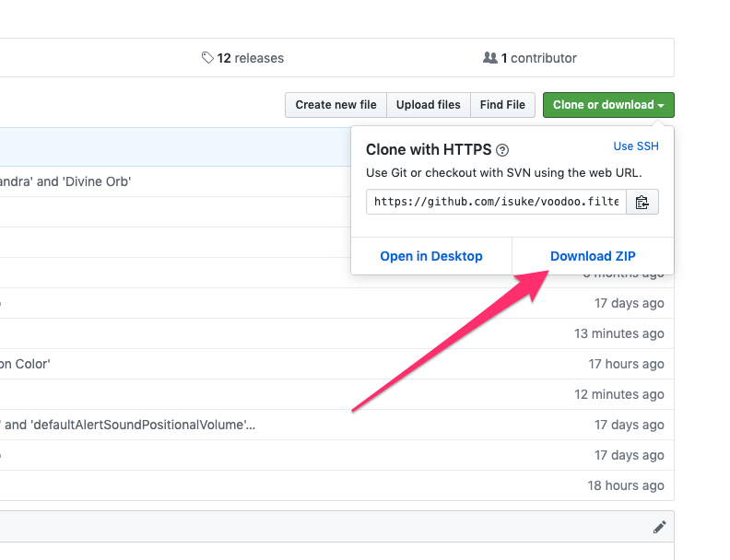Image resolution: width=730 pixels, height=560 pixels.
Task: Click 'Use Git or checkout with SVN' description
Action: 504,172
